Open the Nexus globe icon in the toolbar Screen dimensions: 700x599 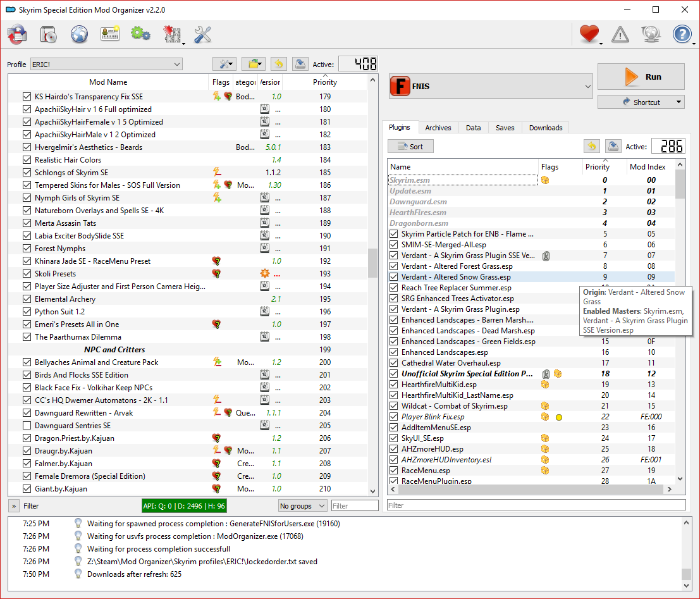click(80, 34)
